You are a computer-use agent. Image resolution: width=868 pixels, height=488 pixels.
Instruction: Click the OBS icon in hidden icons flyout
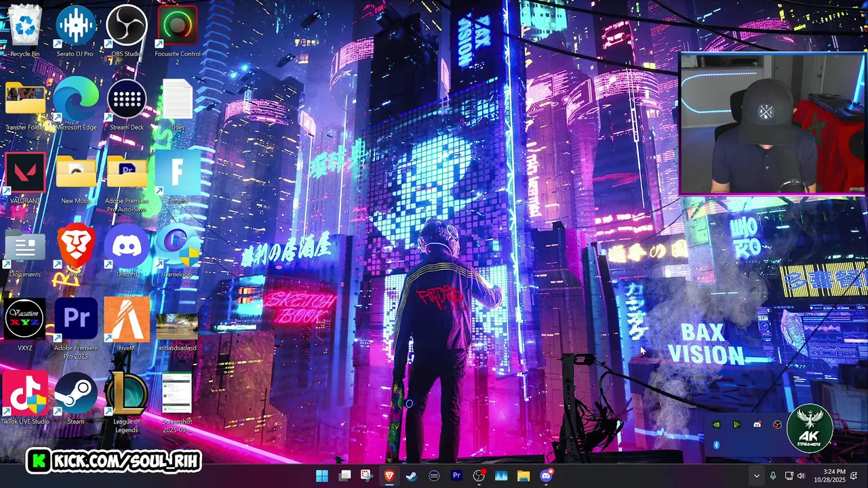pyautogui.click(x=777, y=425)
